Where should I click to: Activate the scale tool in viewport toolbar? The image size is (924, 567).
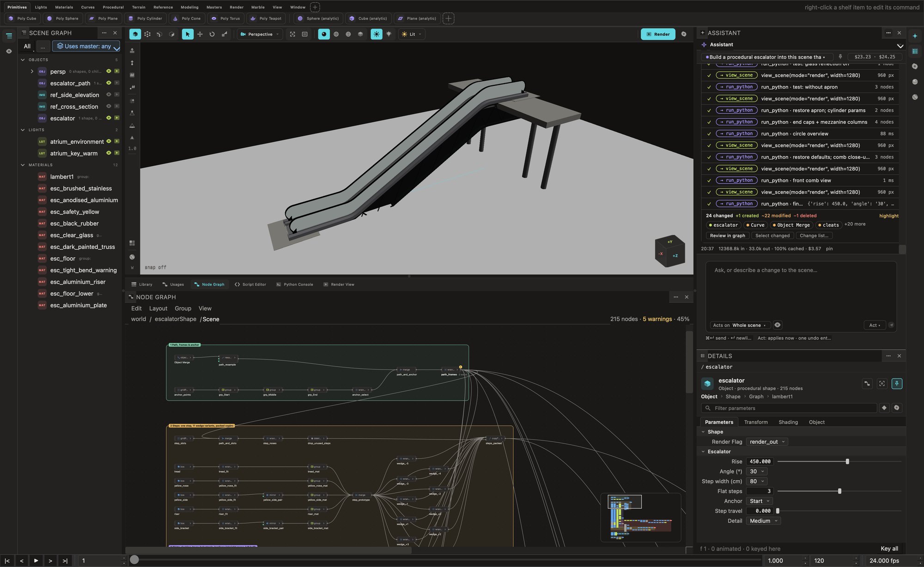[x=225, y=34]
